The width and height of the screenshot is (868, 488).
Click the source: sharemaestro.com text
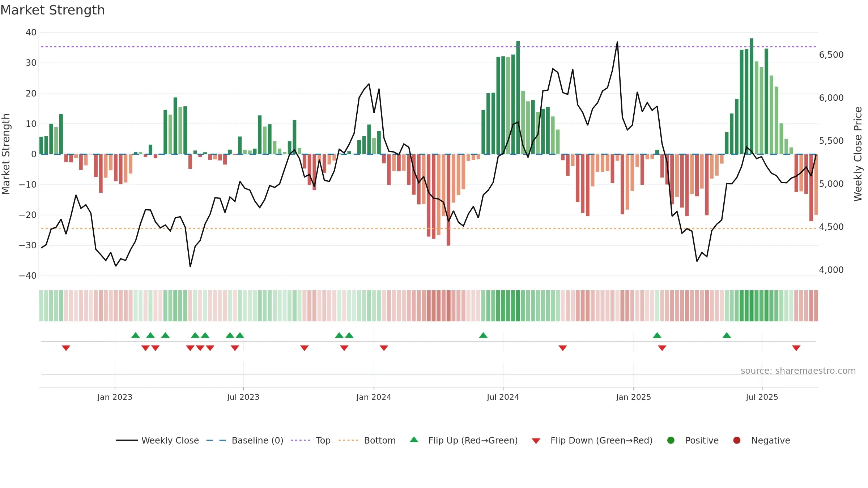798,371
